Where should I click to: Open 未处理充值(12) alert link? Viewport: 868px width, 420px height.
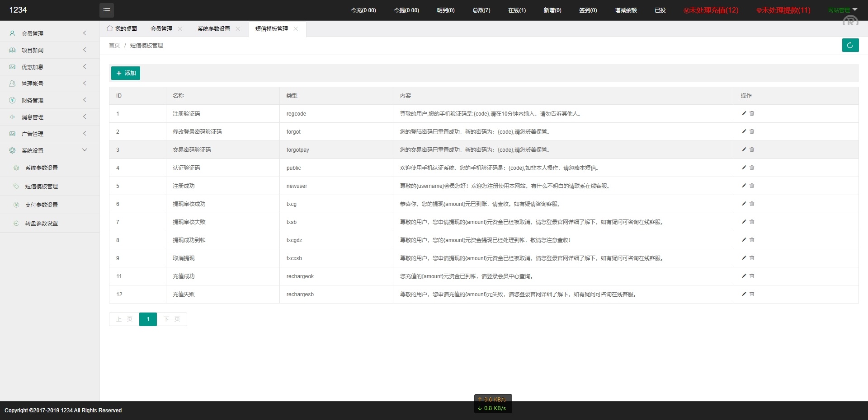(x=711, y=10)
